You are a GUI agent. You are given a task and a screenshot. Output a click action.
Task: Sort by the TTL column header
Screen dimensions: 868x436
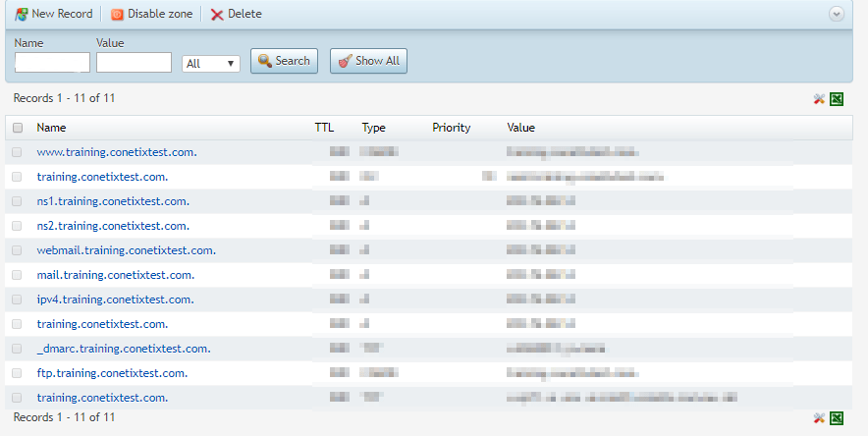click(324, 128)
